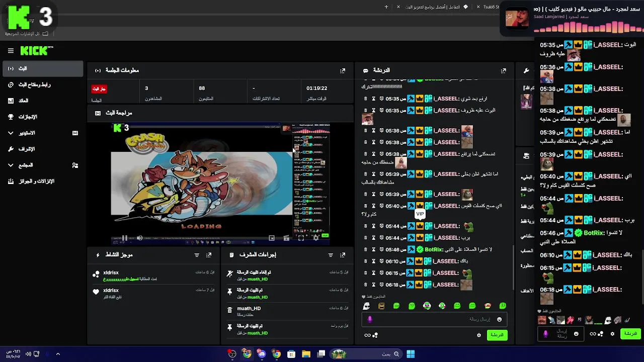
Task: Expand the المجتمع sidebar section
Action: click(x=42, y=165)
